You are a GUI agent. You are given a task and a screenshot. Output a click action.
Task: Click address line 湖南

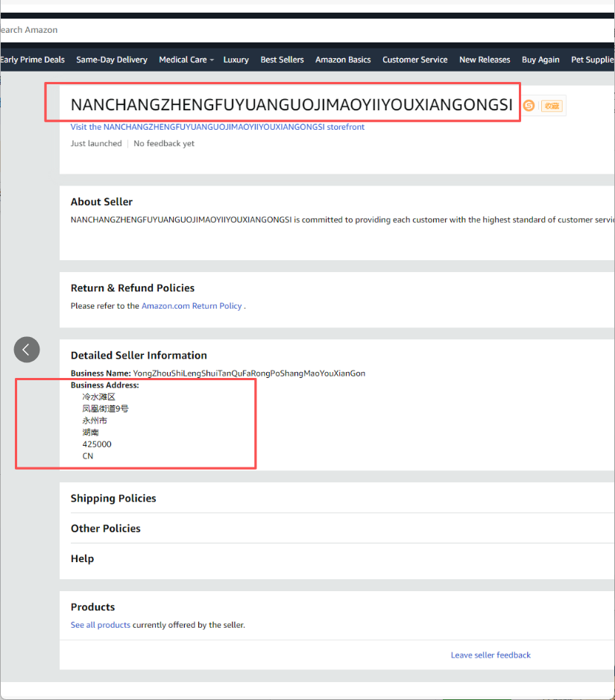point(91,432)
